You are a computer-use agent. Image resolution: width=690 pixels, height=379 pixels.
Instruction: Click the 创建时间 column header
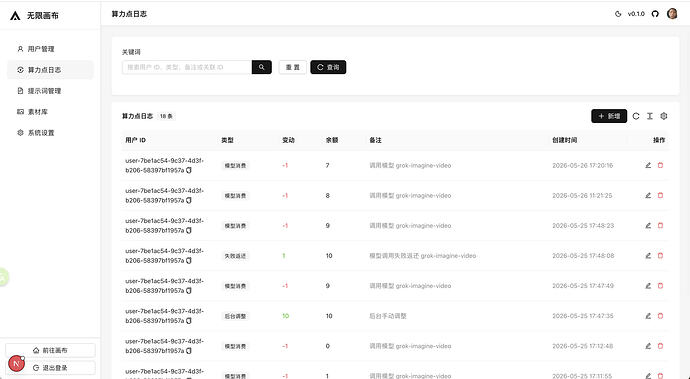point(565,140)
